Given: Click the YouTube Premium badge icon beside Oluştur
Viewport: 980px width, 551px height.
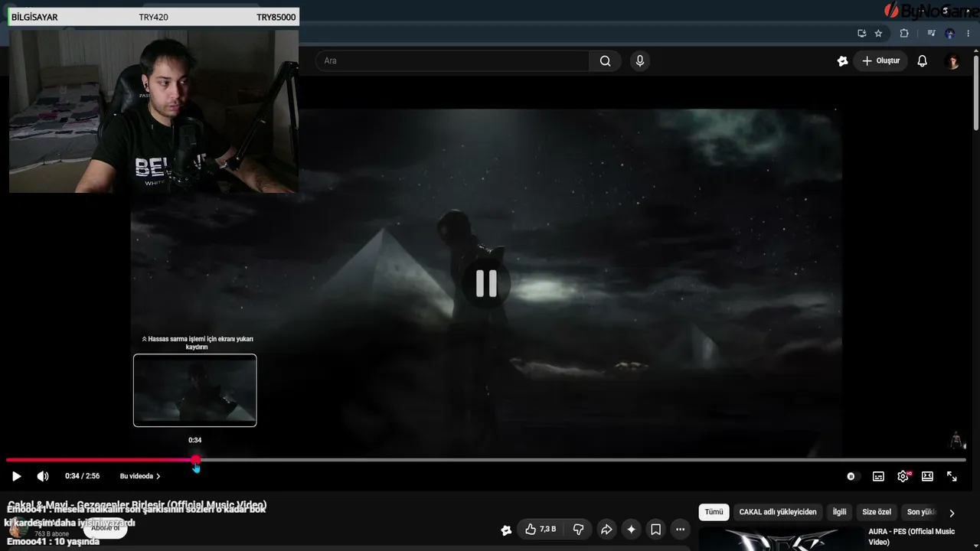Looking at the screenshot, I should 842,61.
